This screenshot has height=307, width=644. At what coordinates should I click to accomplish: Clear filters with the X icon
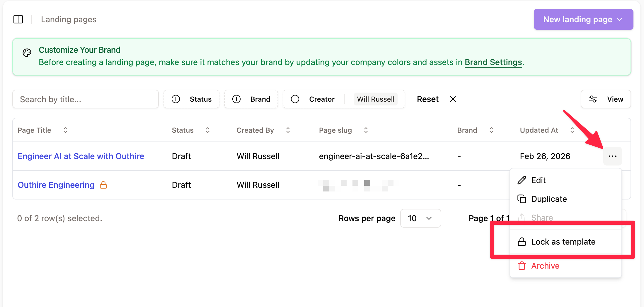(x=453, y=99)
